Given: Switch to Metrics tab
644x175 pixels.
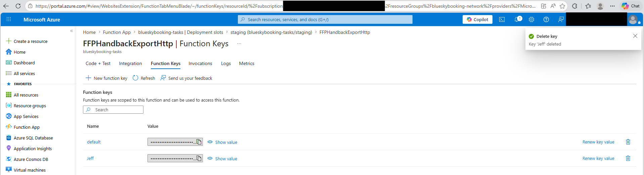Looking at the screenshot, I should pos(247,63).
